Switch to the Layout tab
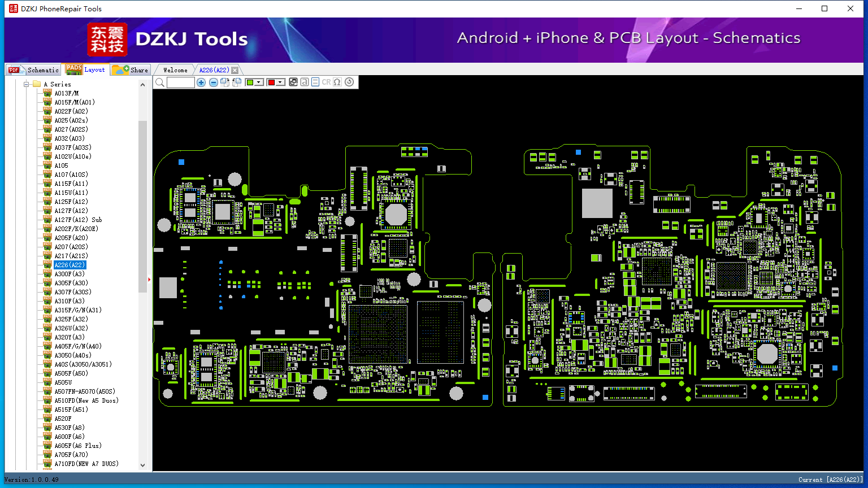 [86, 69]
